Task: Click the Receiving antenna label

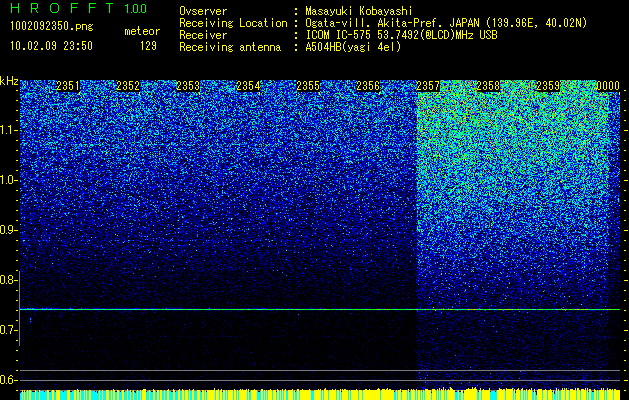Action: coord(230,47)
